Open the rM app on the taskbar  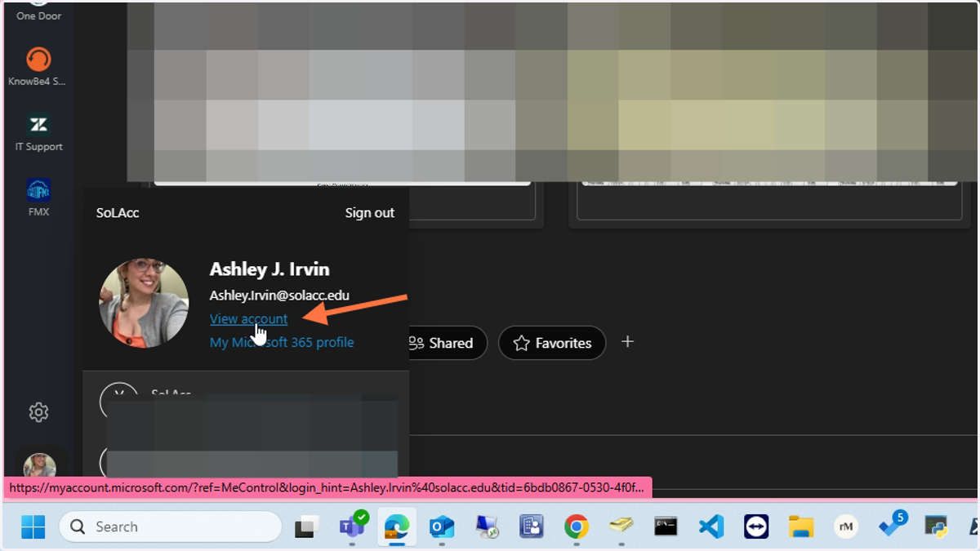pyautogui.click(x=846, y=527)
